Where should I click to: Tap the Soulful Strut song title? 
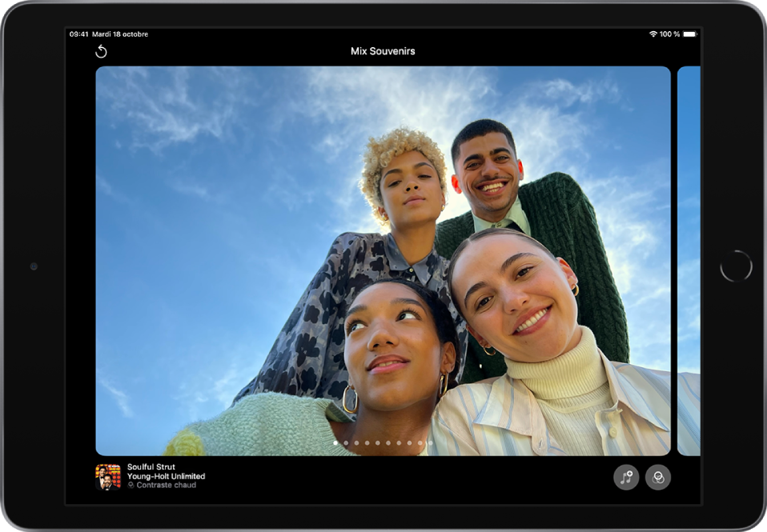click(x=151, y=467)
